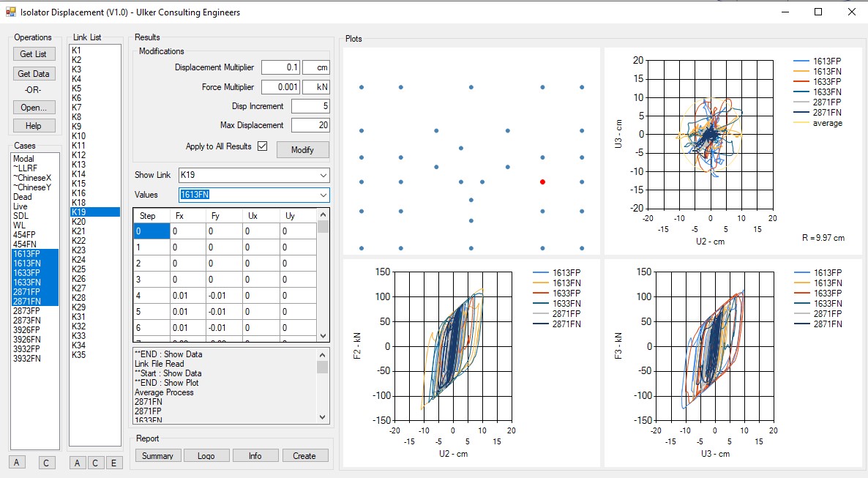Edit the Displacement Multiplier value field
This screenshot has width=868, height=478.
coord(280,67)
